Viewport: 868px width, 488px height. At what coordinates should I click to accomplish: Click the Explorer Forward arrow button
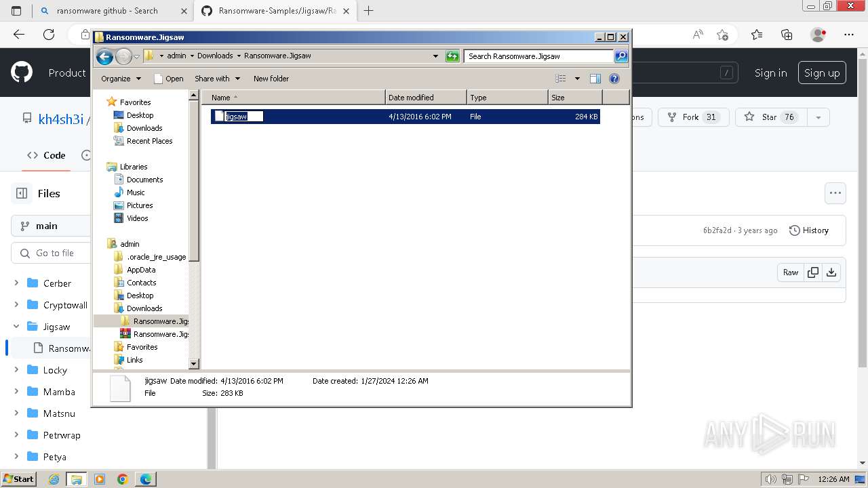pyautogui.click(x=123, y=56)
